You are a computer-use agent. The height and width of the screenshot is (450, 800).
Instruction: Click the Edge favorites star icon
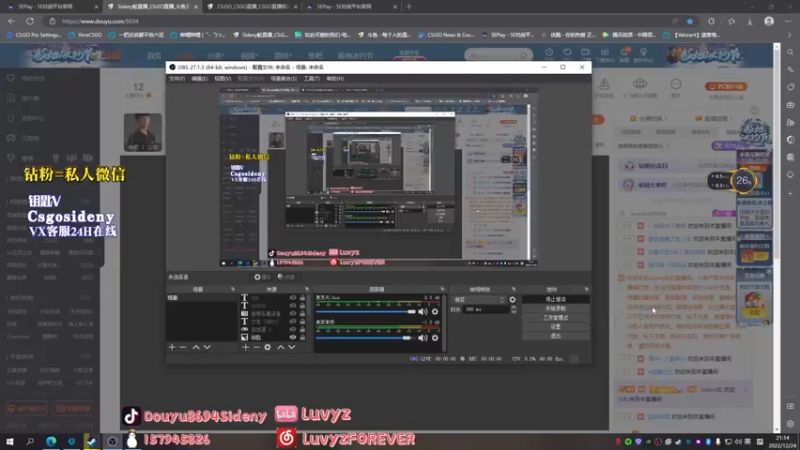pos(690,21)
